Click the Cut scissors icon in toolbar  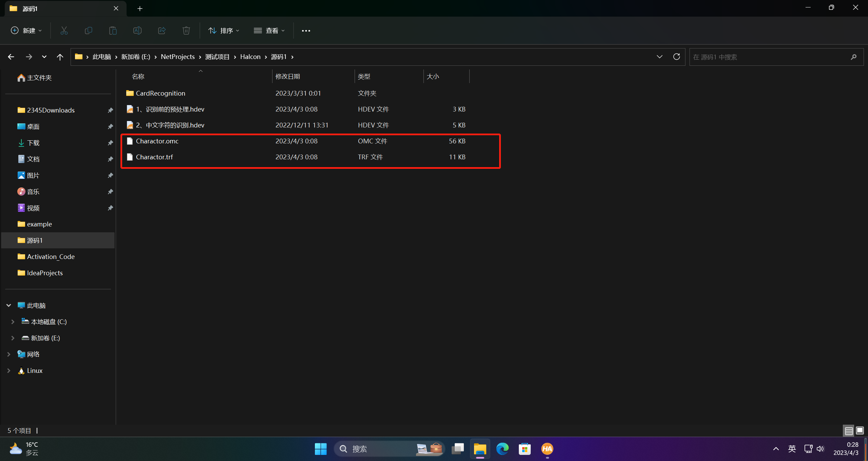point(64,31)
